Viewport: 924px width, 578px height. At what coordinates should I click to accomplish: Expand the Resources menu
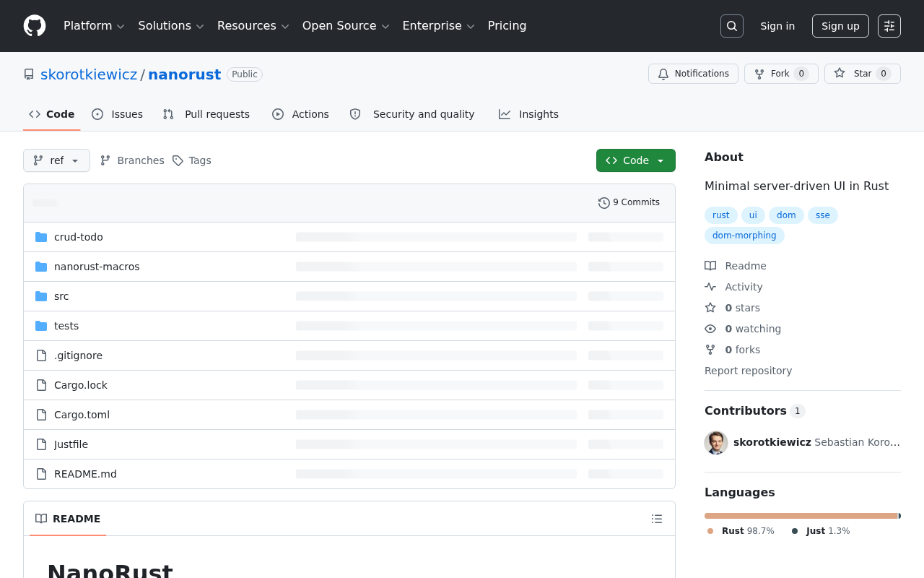coord(253,26)
